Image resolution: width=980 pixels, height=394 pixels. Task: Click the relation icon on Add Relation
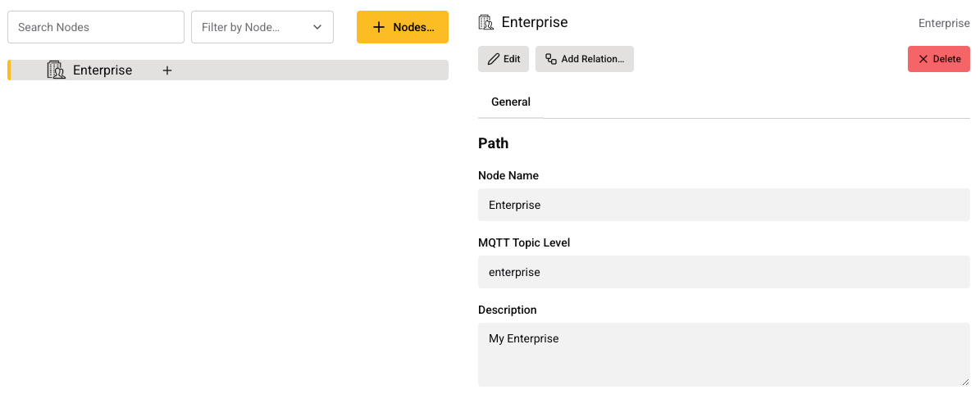click(x=551, y=59)
